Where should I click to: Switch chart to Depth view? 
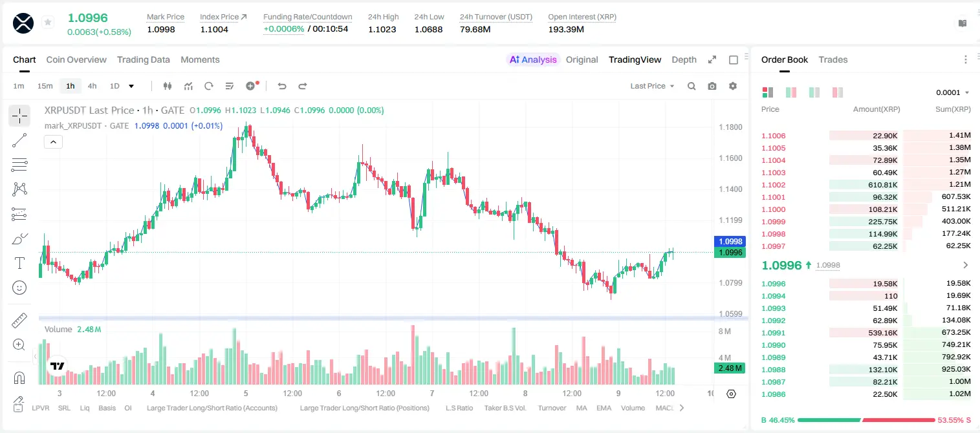point(684,59)
